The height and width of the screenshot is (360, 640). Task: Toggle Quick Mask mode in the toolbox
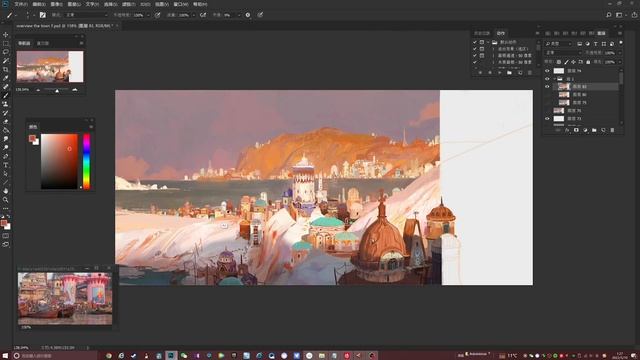pyautogui.click(x=6, y=236)
